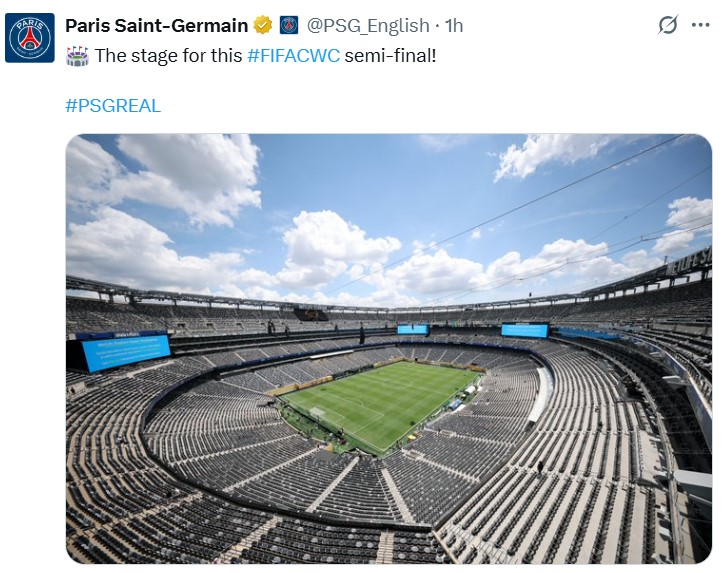Click the "semi-final!" text in the post
Image resolution: width=727 pixels, height=573 pixels.
coord(391,56)
